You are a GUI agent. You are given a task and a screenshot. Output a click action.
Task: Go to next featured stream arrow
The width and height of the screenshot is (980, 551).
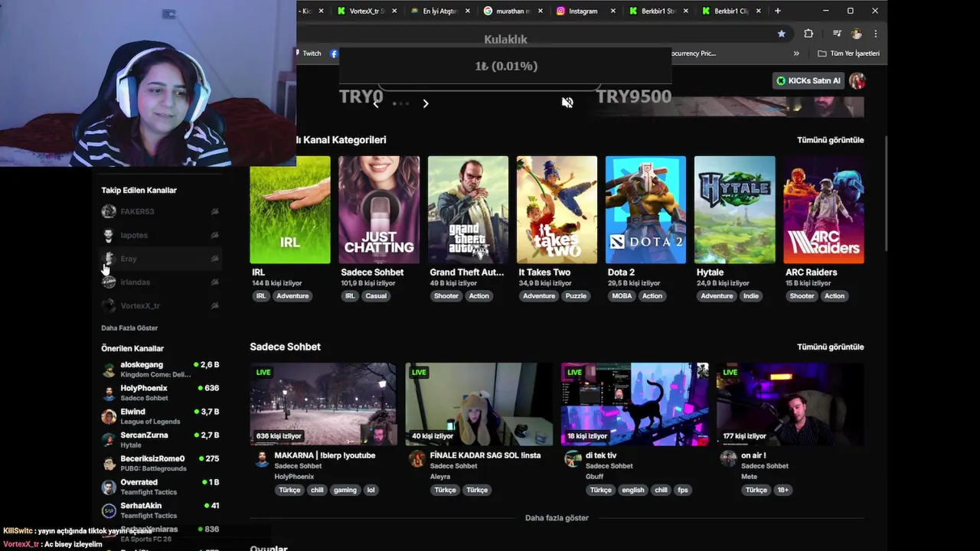pos(426,103)
